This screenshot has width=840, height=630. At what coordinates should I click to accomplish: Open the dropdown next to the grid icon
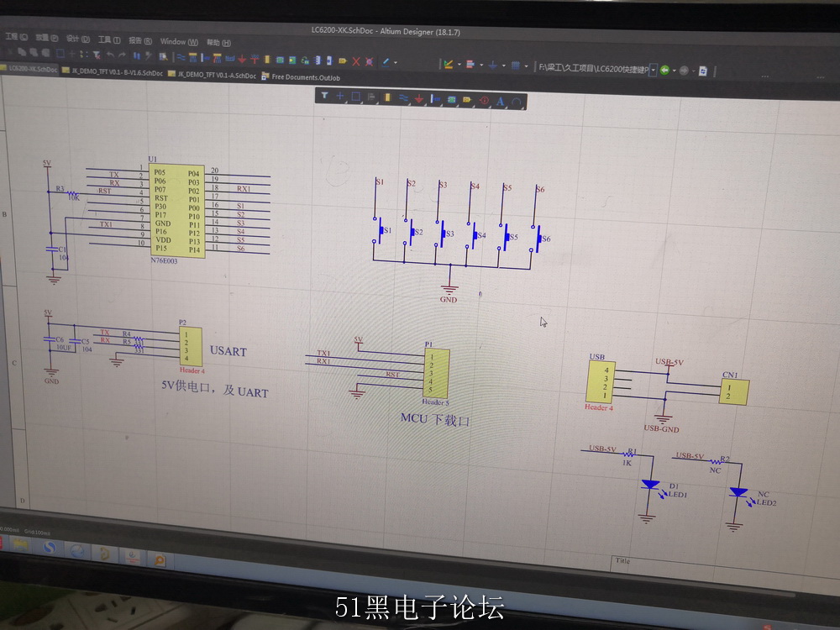(526, 66)
